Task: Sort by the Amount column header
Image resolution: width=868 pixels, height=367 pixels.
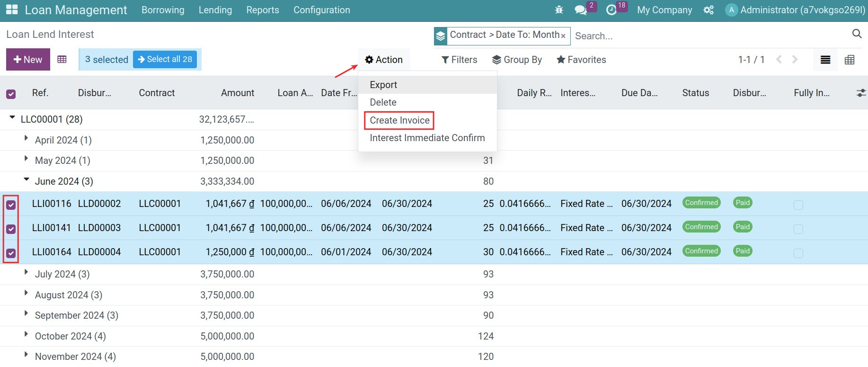Action: [238, 93]
